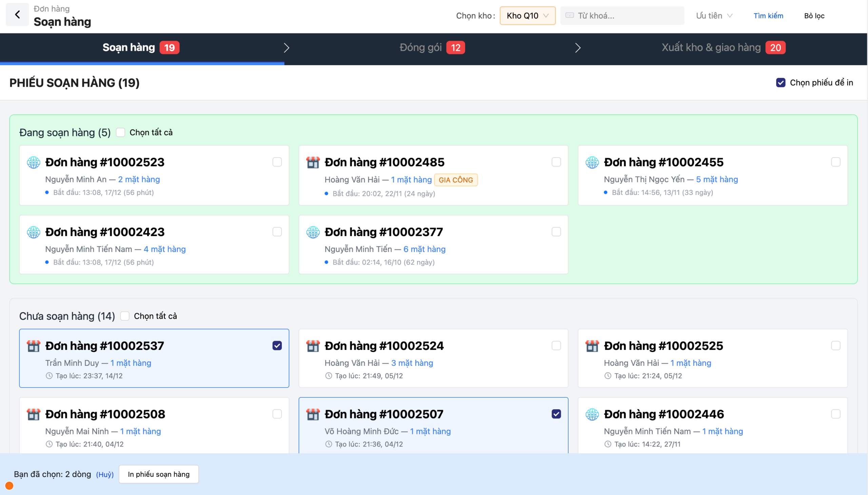Click globe icon on order #10002523
Image resolution: width=868 pixels, height=495 pixels.
click(33, 162)
